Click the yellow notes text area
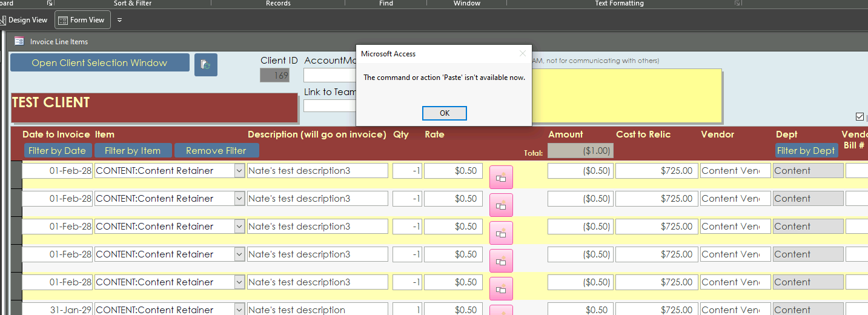This screenshot has width=868, height=315. (x=627, y=96)
